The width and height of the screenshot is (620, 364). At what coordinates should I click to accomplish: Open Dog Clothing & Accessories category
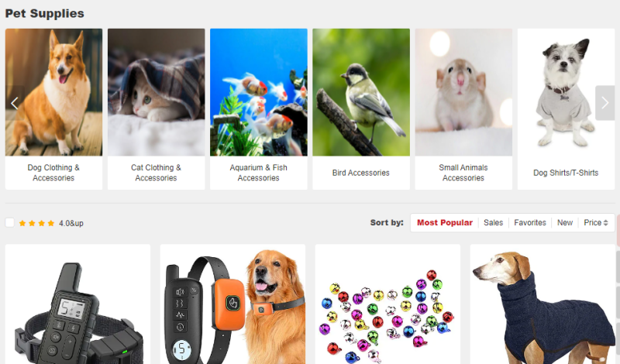click(53, 109)
